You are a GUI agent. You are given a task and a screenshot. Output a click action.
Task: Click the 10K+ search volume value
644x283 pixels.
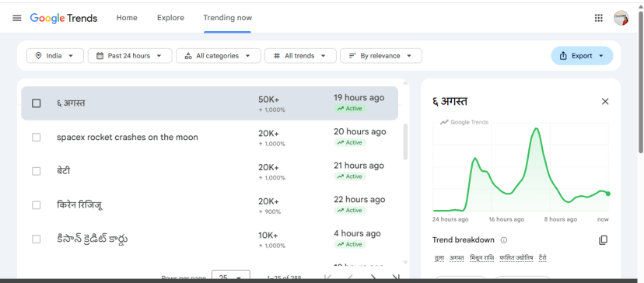coord(268,236)
